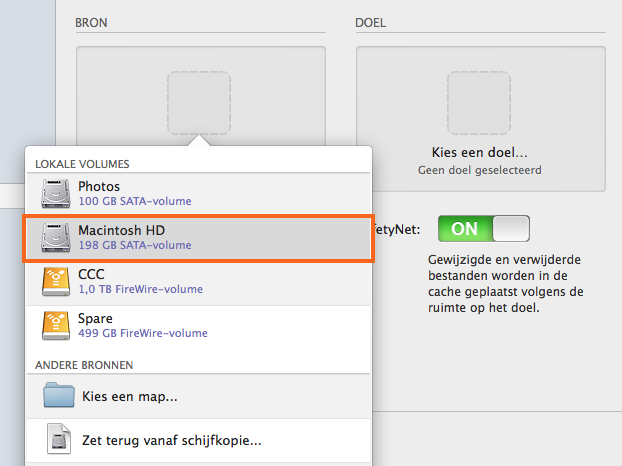Viewport: 622px width, 466px height.
Task: Click the 1,0 TB FireWire-volume subtitle
Action: pos(140,289)
